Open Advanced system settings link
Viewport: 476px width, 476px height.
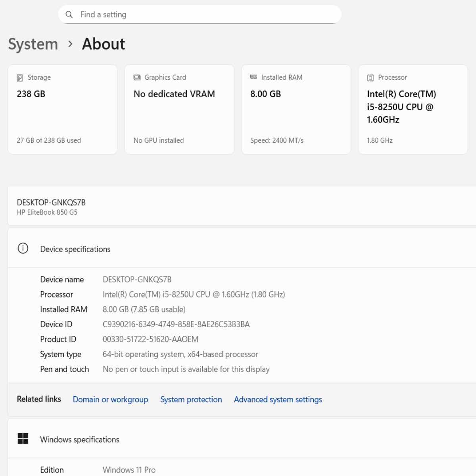pos(278,399)
